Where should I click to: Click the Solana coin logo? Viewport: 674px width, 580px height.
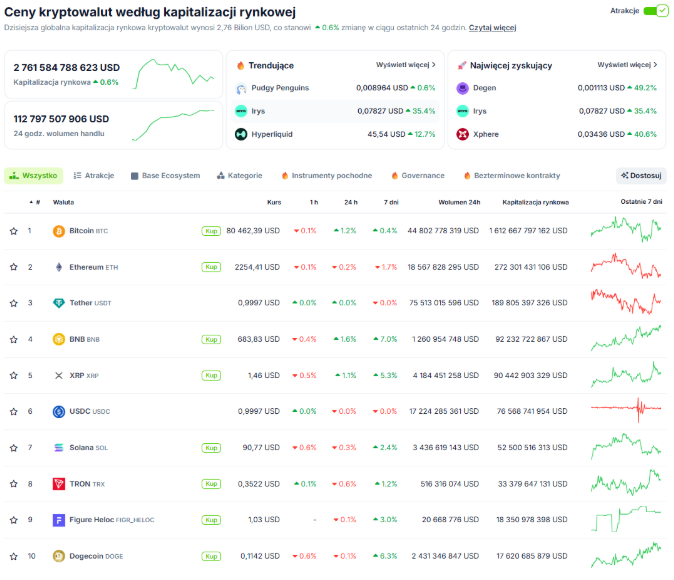(58, 448)
